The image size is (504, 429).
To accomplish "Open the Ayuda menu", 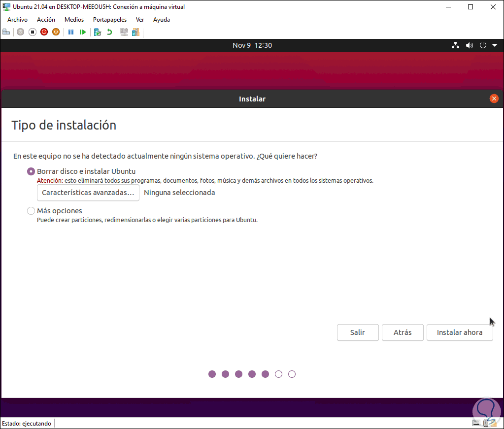I will [162, 20].
